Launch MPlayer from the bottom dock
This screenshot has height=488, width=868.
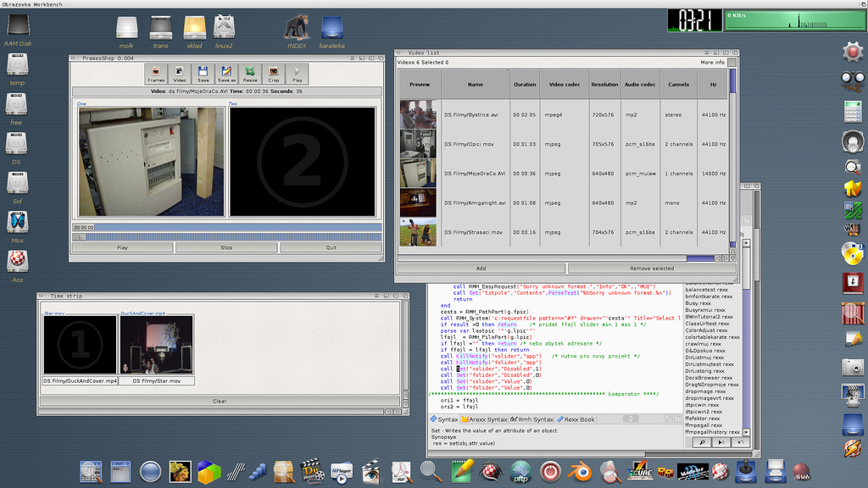pyautogui.click(x=341, y=472)
